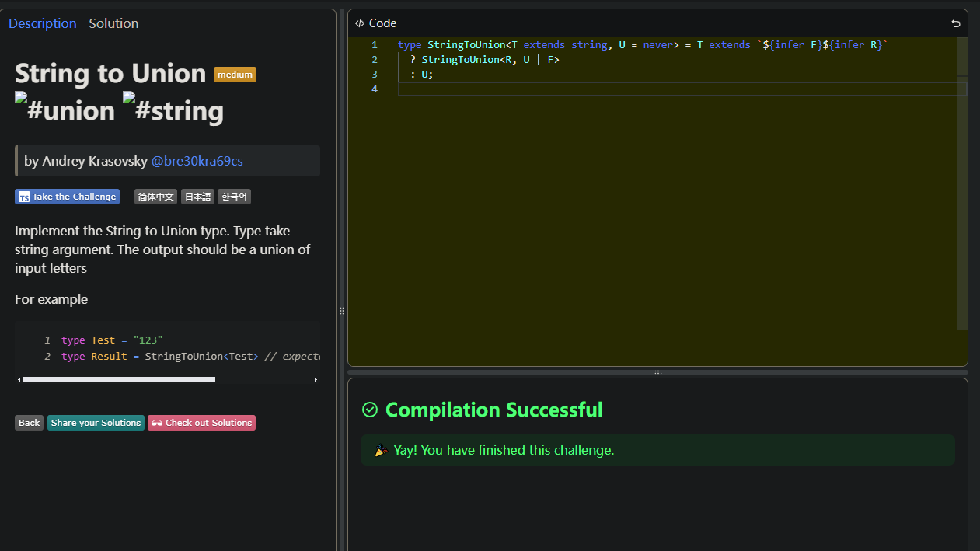Click the String to Union title
Image resolution: width=980 pixels, height=551 pixels.
[110, 73]
